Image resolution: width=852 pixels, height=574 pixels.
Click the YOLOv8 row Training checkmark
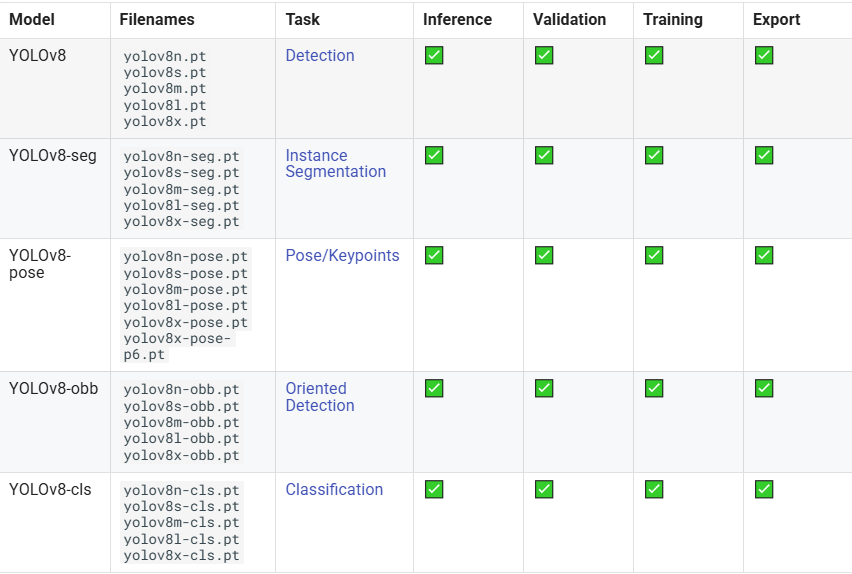654,55
